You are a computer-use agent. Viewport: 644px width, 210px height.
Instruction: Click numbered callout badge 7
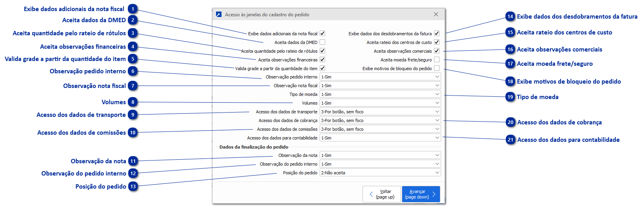(x=133, y=86)
